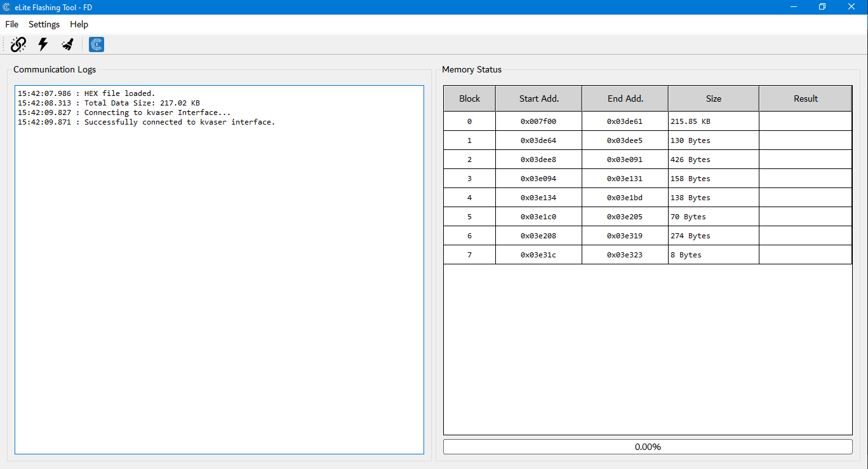Click the blue eLite logo toolbar icon
The width and height of the screenshot is (868, 469).
[97, 44]
